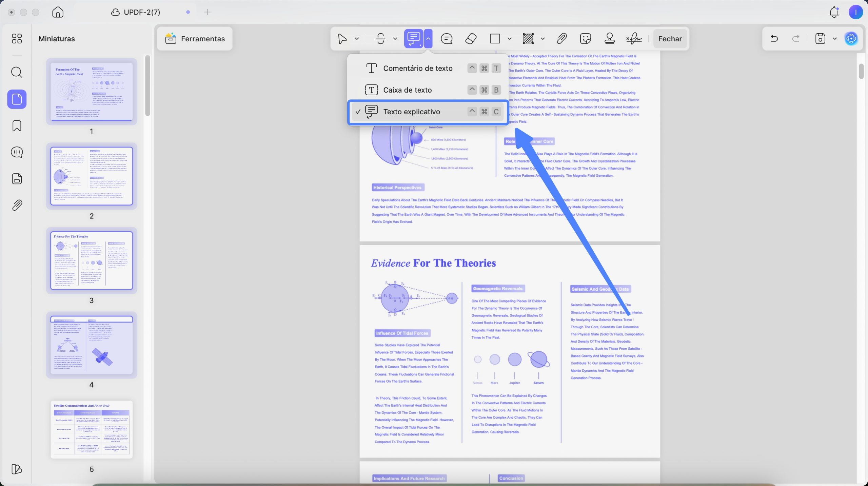
Task: Select the rectangle shape tool
Action: (495, 39)
